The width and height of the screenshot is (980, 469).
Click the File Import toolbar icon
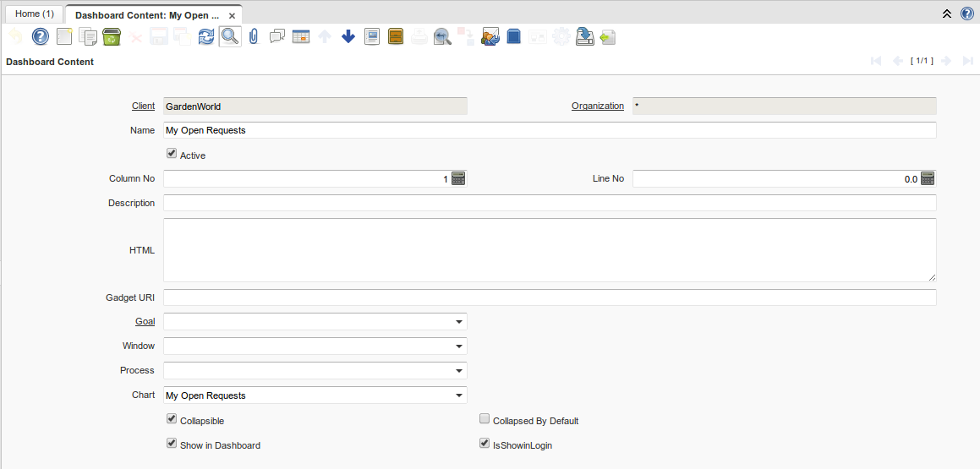click(608, 37)
